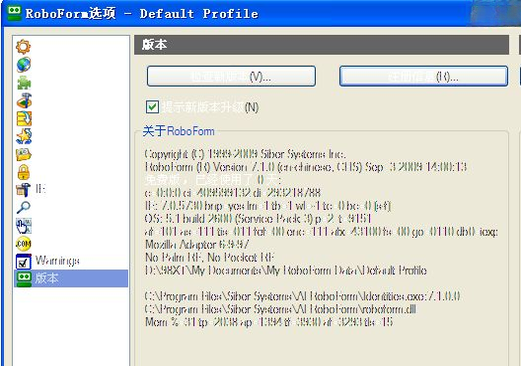This screenshot has height=366, width=521.
Task: Open the toolbox IE category
Action: (31, 190)
